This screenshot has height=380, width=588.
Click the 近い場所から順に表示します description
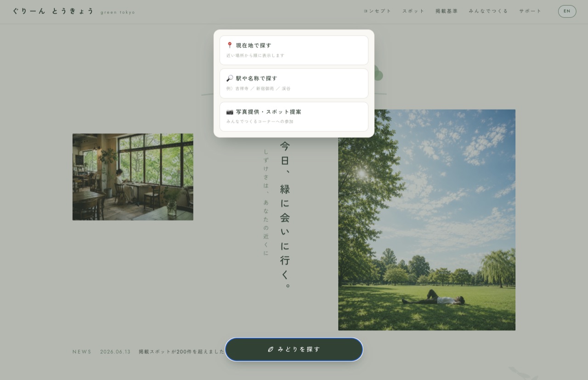tap(255, 56)
